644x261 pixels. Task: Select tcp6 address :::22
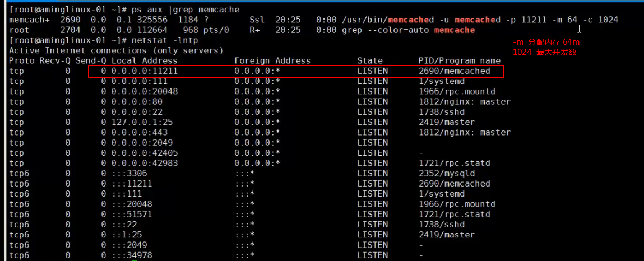coord(124,225)
